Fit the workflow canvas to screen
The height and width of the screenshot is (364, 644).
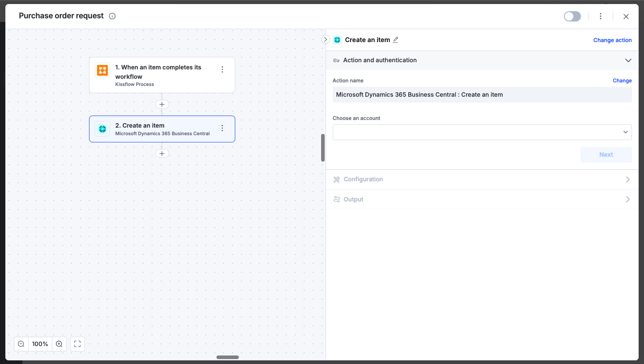77,344
